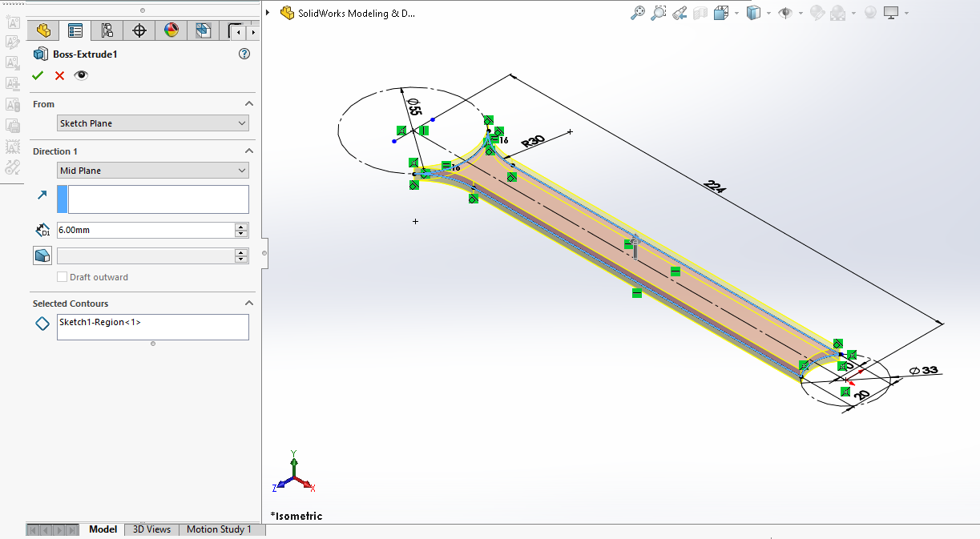Image resolution: width=980 pixels, height=539 pixels.
Task: Click Zoom to Fit icon
Action: click(x=638, y=13)
